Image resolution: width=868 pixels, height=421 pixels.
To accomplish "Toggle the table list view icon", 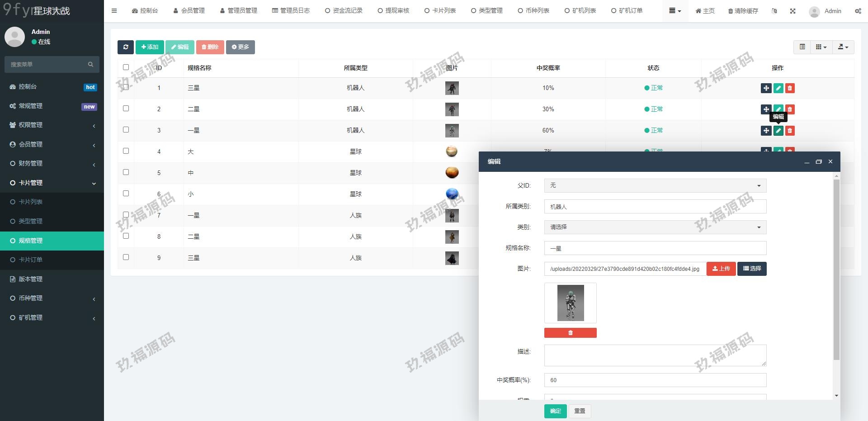I will point(802,47).
